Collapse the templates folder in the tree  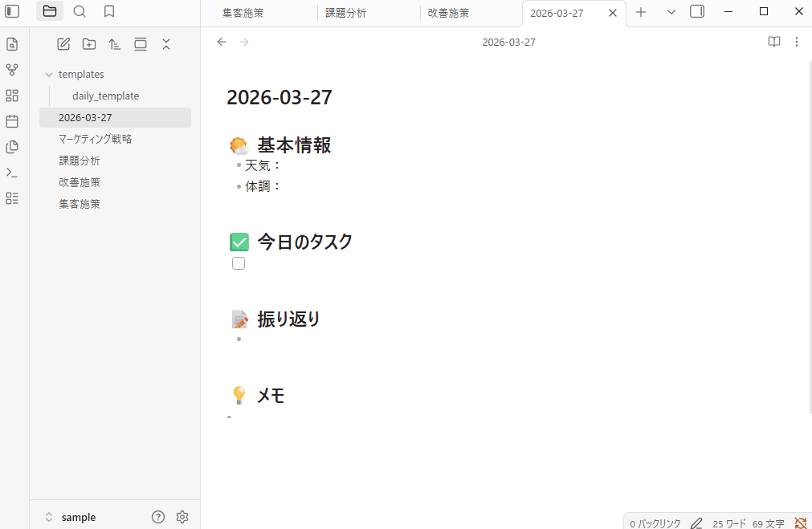tap(50, 74)
